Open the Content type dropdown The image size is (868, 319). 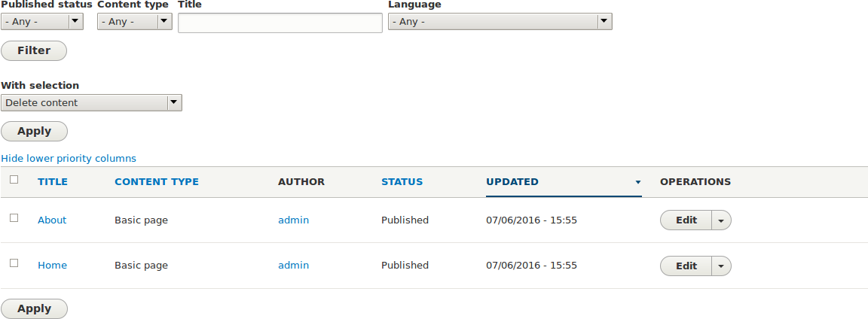coord(135,22)
